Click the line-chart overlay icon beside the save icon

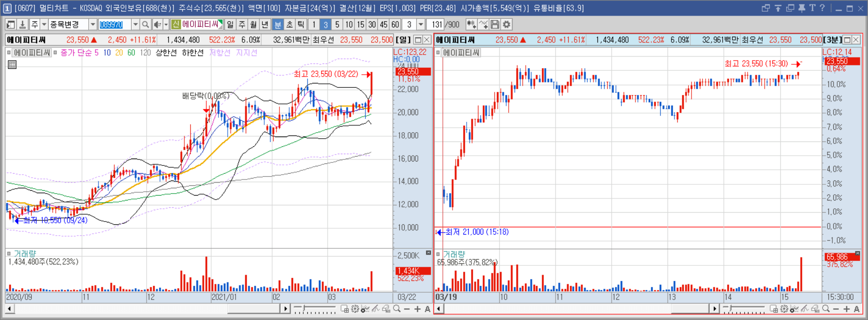click(483, 24)
